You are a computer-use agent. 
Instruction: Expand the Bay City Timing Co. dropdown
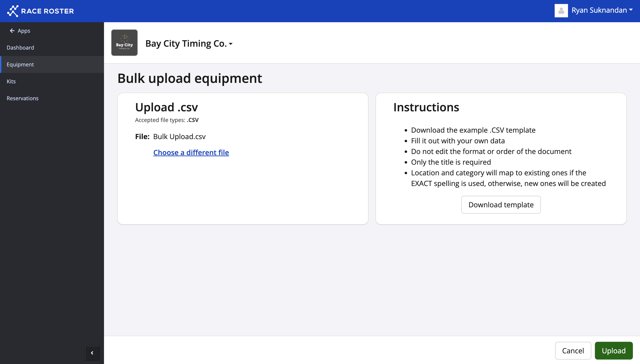[230, 44]
